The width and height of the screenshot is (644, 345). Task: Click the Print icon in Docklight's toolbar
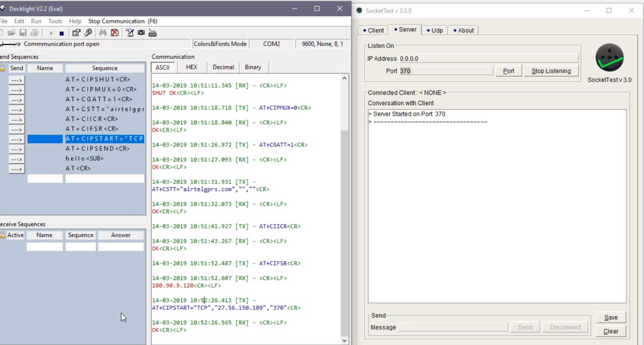pyautogui.click(x=35, y=33)
